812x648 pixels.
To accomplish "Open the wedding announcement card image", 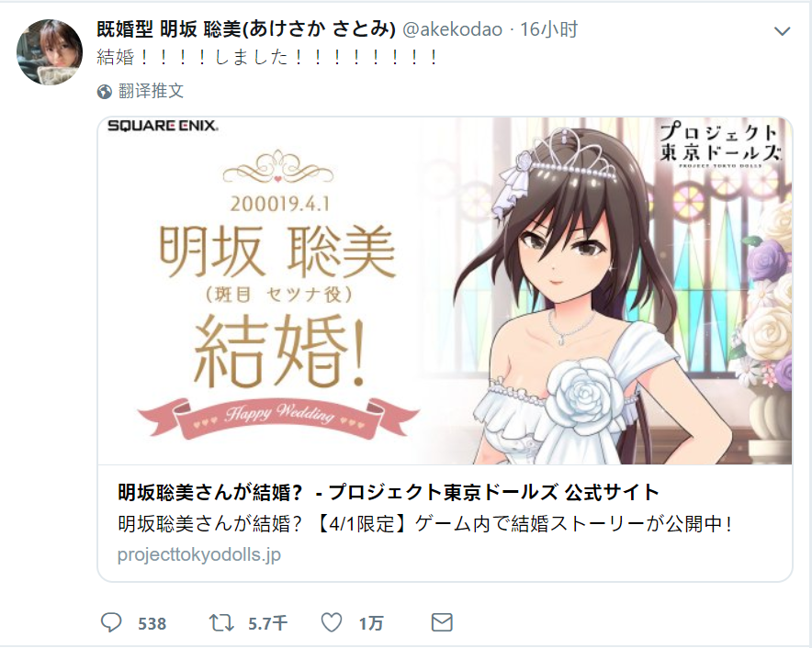I will coord(445,291).
